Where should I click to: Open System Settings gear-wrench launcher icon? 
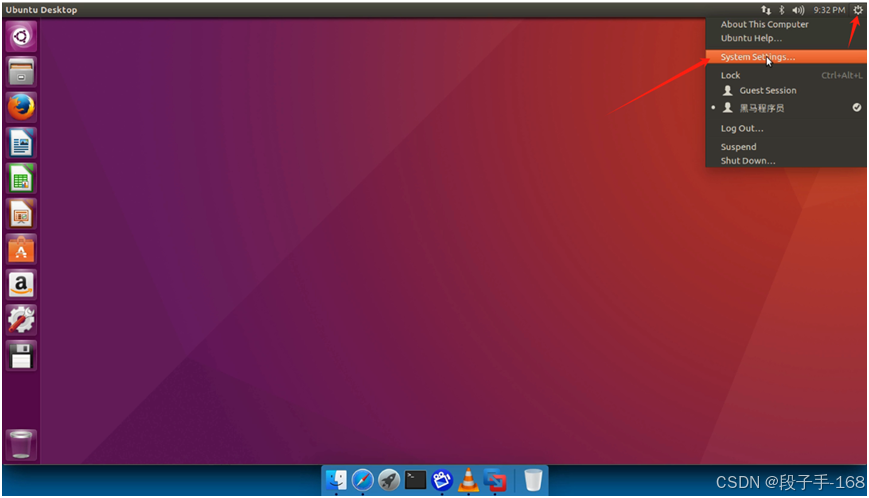21,320
